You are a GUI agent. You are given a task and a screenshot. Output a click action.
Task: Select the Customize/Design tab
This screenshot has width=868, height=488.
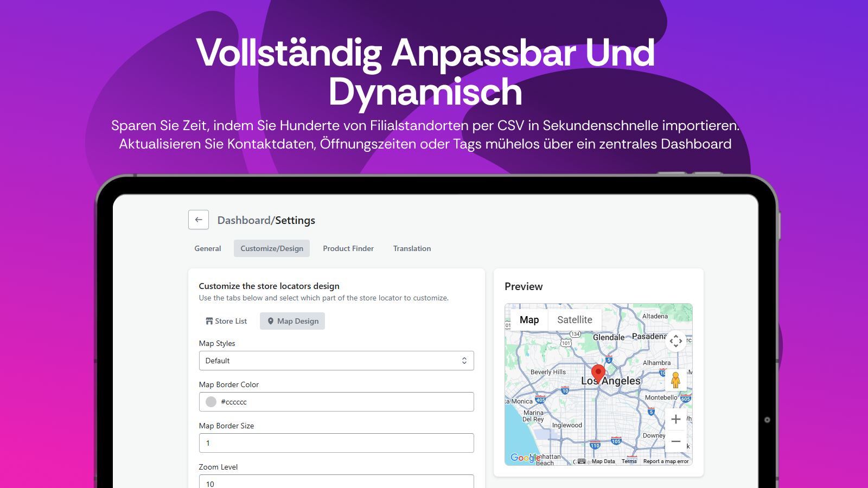coord(272,248)
